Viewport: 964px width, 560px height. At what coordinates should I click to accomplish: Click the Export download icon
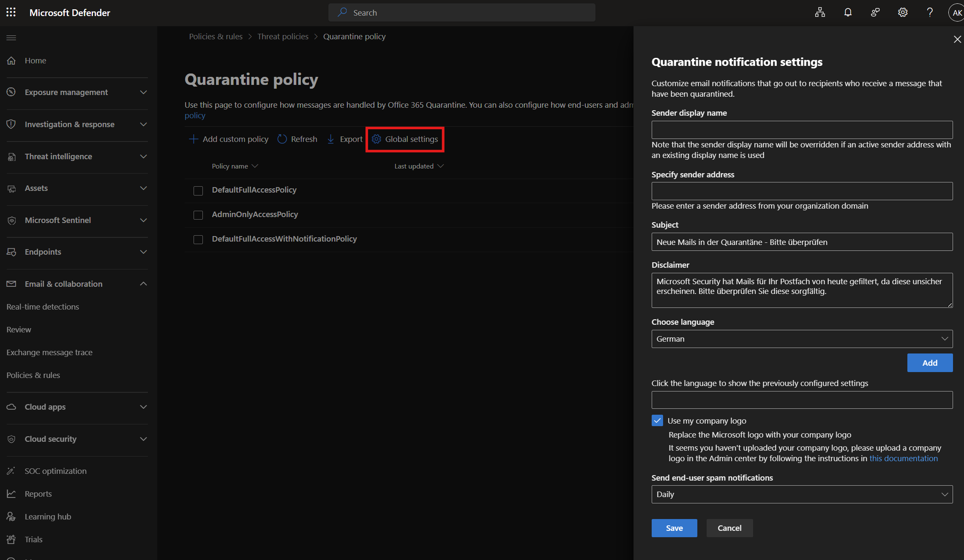click(331, 139)
